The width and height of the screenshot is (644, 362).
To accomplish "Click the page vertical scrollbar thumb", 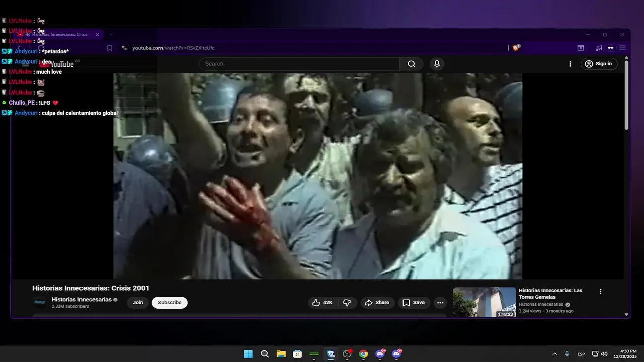I will pyautogui.click(x=626, y=96).
